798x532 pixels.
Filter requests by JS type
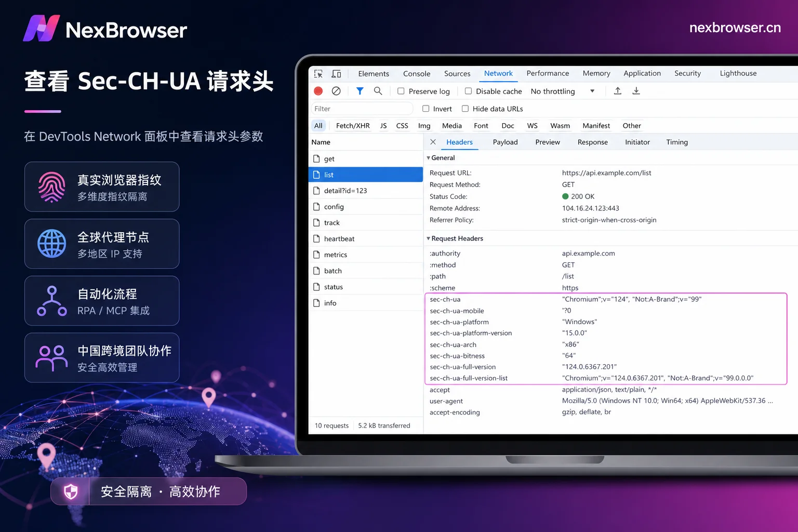[x=383, y=126]
